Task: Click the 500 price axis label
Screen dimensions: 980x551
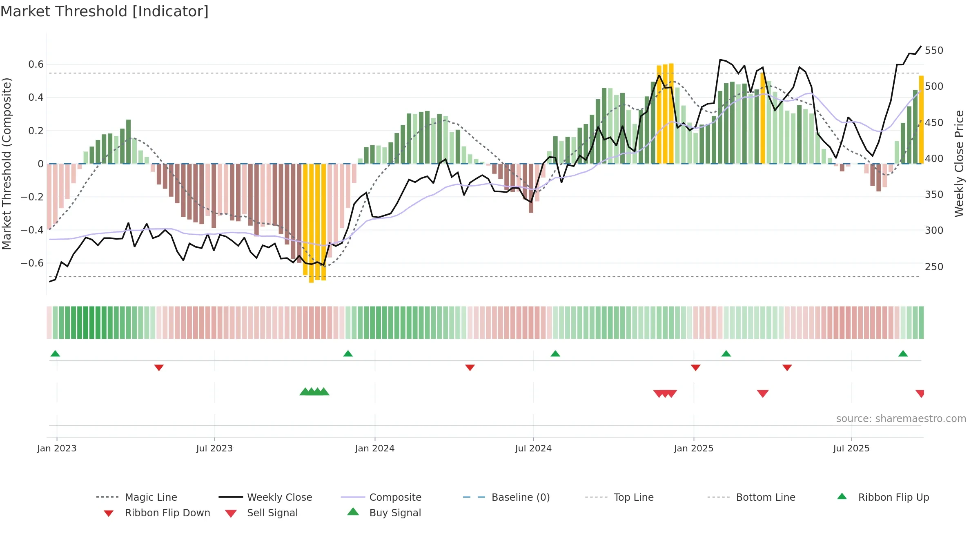Action: (x=934, y=87)
